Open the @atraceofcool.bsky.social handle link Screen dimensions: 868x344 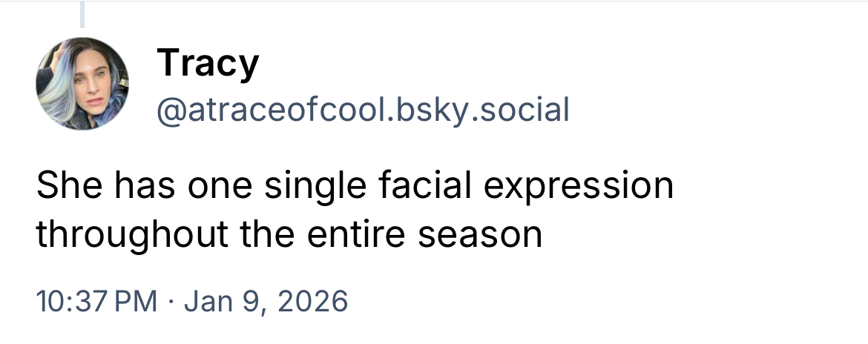(x=362, y=110)
